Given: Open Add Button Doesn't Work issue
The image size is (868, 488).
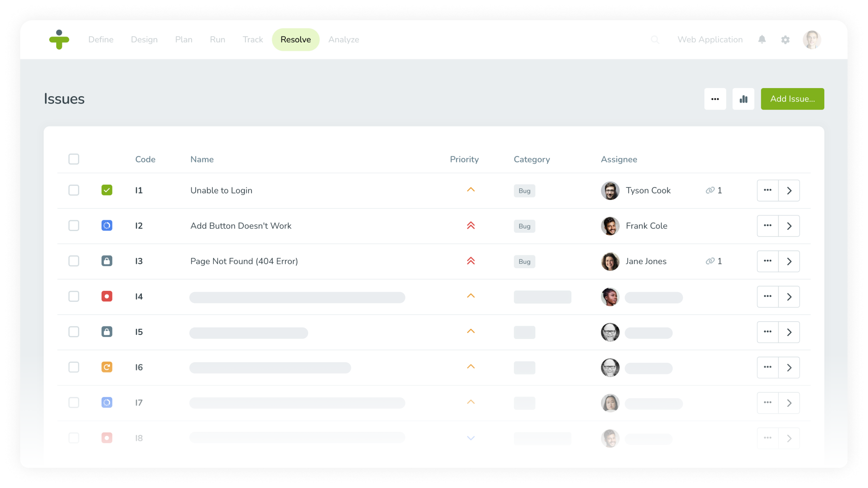Looking at the screenshot, I should coord(241,226).
